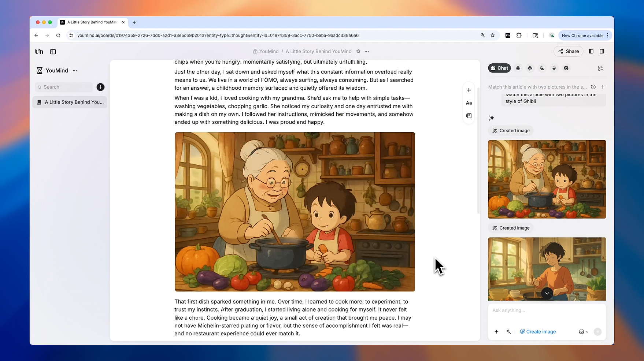The height and width of the screenshot is (361, 644).
Task: Click the Search field in the sidebar
Action: 64,87
